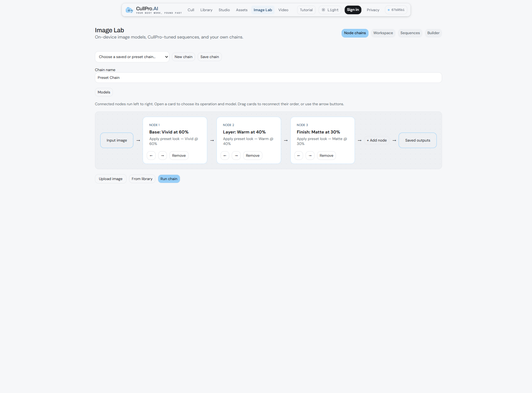Remove Node 1 from the chain
The image size is (532, 393).
click(x=179, y=156)
